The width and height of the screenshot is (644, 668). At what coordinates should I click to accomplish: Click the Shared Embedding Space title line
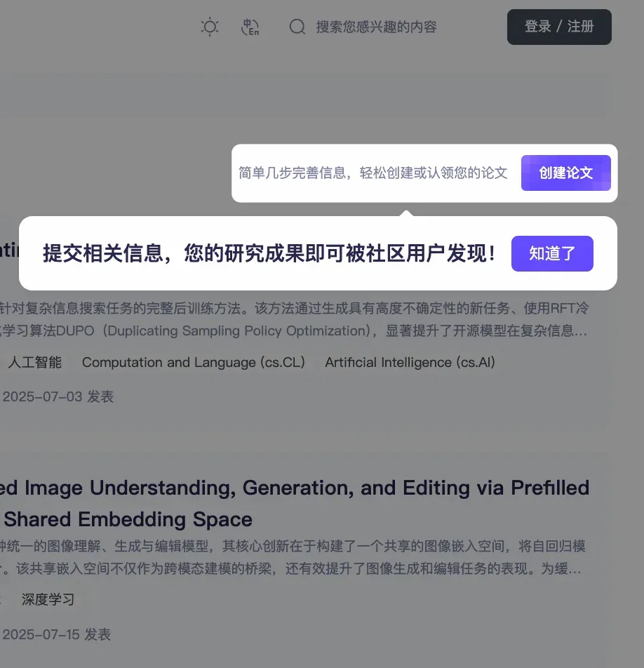[x=128, y=520]
